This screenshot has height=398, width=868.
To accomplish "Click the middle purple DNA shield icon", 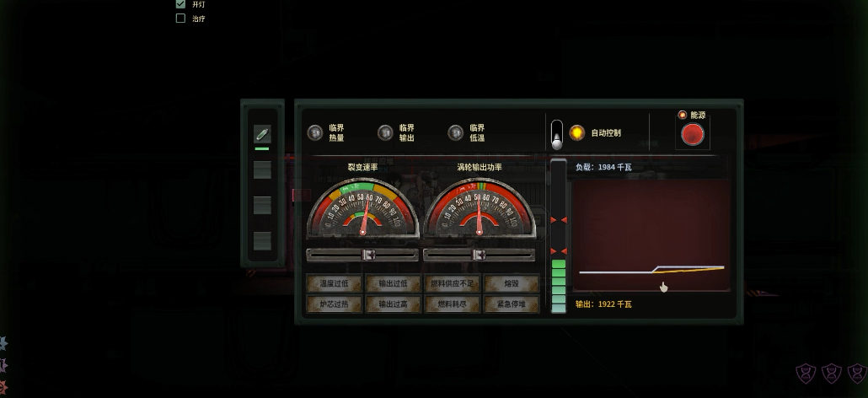I will click(x=832, y=374).
